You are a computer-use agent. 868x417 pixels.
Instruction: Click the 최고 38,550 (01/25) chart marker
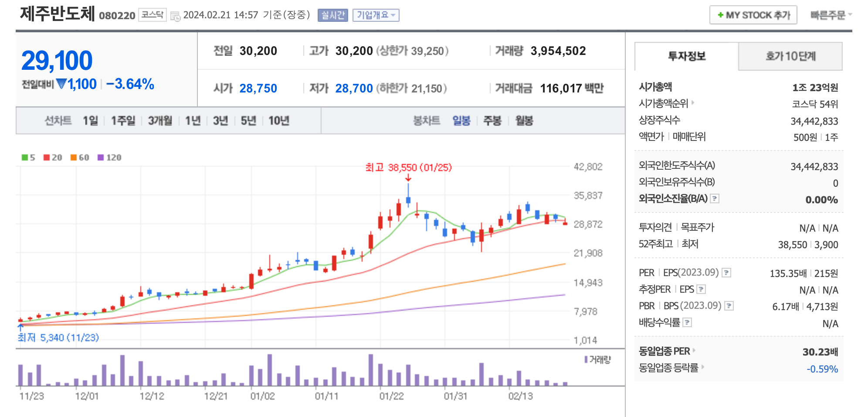pyautogui.click(x=408, y=167)
